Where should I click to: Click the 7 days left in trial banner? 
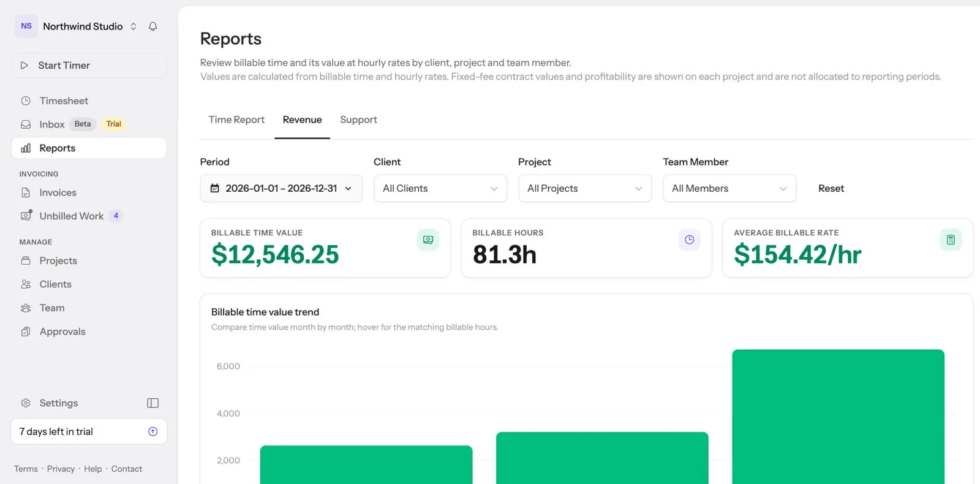pos(89,431)
